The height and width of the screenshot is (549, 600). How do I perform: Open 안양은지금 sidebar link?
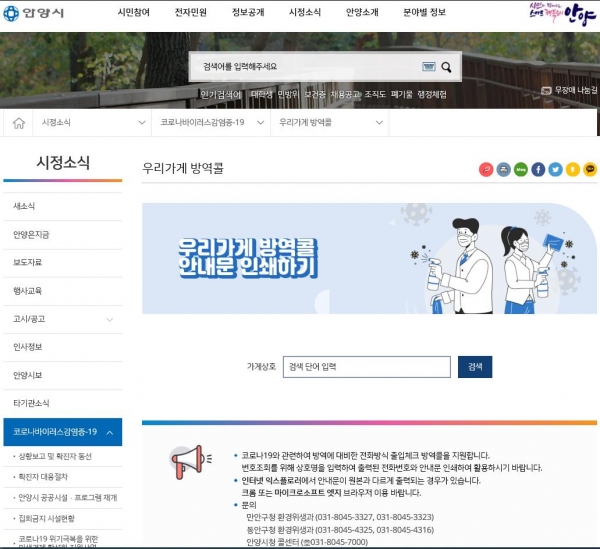[32, 234]
